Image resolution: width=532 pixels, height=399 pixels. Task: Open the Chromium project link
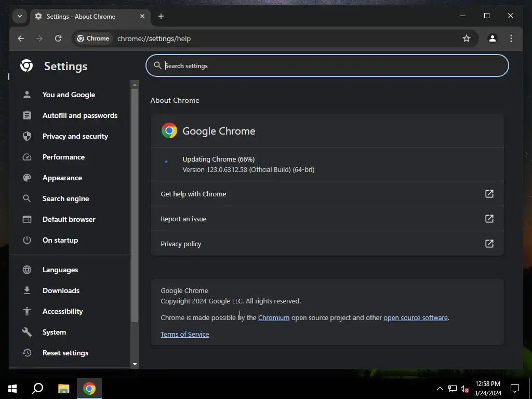pyautogui.click(x=274, y=317)
